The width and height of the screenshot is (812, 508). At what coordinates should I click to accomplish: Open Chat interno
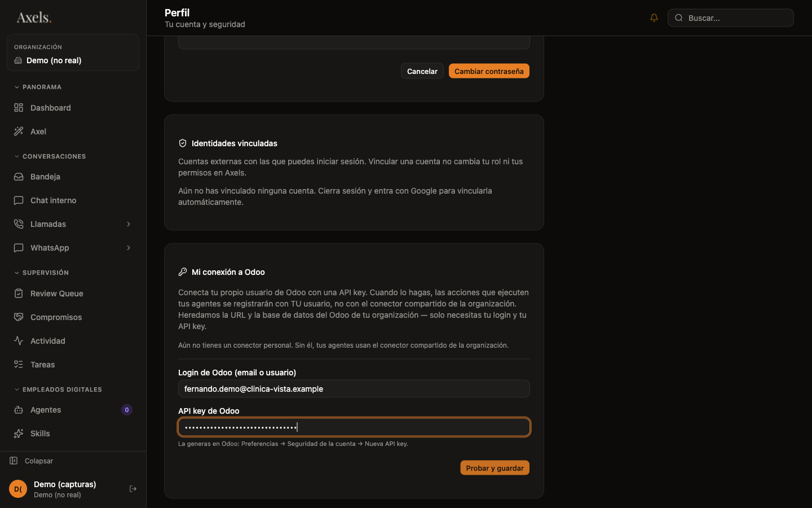pos(73,200)
